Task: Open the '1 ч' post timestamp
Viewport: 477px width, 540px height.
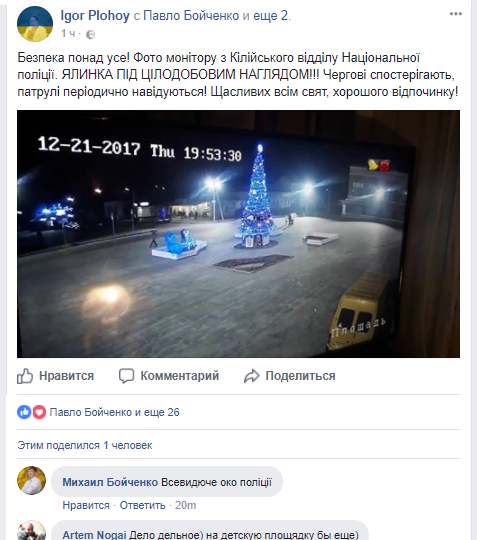Action: (x=68, y=33)
